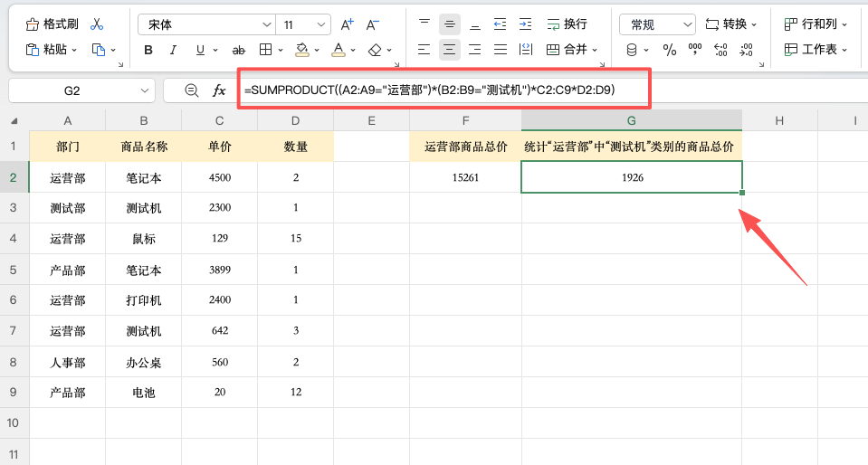This screenshot has width=868, height=465.
Task: Expand the font color dropdown arrow
Action: 353,51
